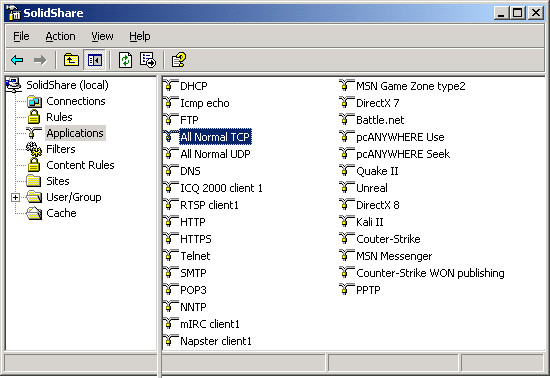
Task: Open the File menu
Action: point(21,36)
